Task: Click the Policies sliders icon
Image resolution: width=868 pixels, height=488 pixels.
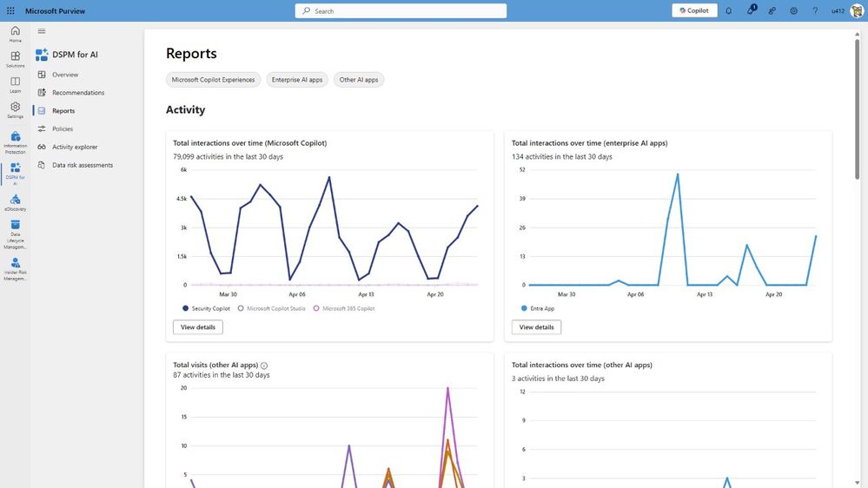Action: 42,129
